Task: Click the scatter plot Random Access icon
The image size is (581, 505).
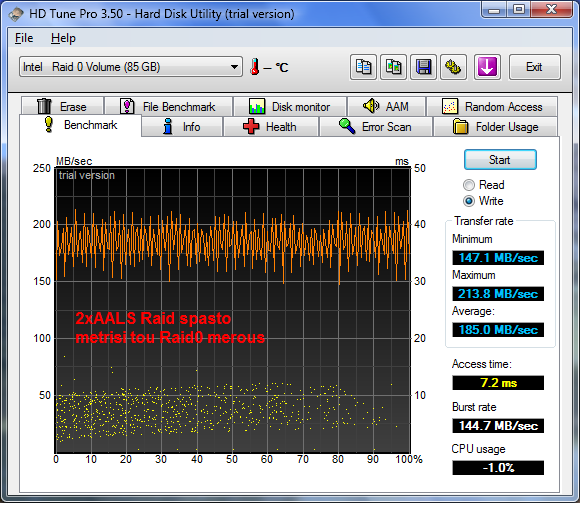Action: coord(450,106)
